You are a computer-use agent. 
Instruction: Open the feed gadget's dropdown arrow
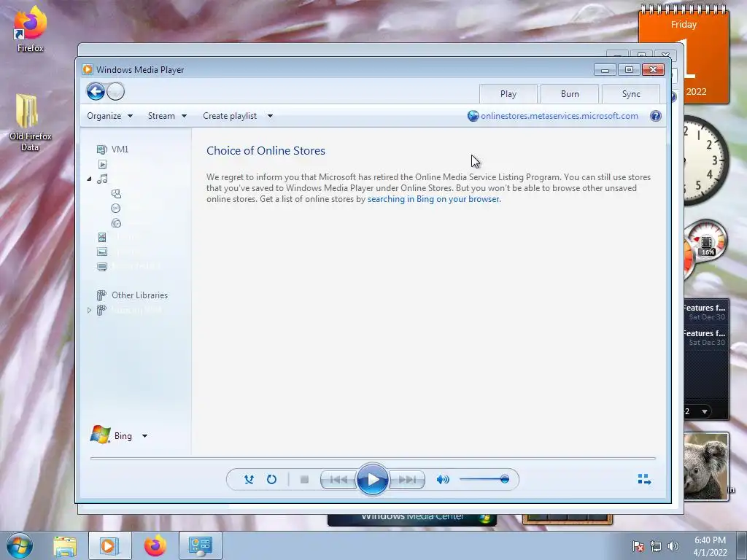[x=705, y=411]
